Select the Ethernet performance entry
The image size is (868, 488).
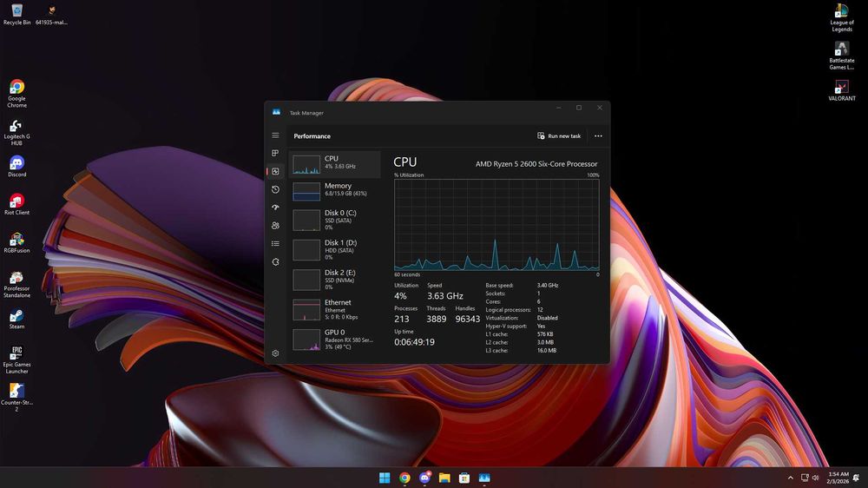(335, 310)
